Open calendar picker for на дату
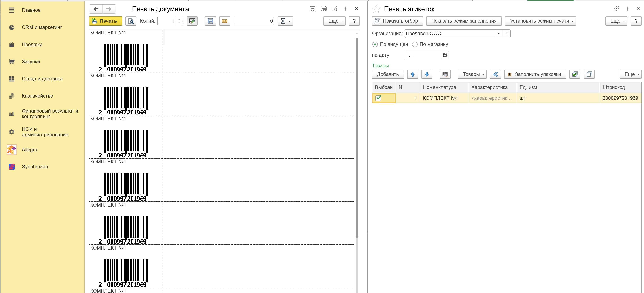Image resolution: width=644 pixels, height=293 pixels. (x=445, y=55)
